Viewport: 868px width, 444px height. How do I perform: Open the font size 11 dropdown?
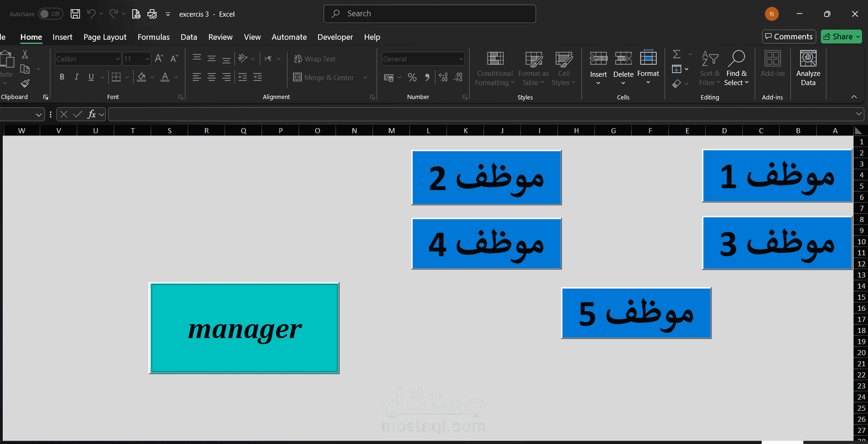click(x=147, y=59)
